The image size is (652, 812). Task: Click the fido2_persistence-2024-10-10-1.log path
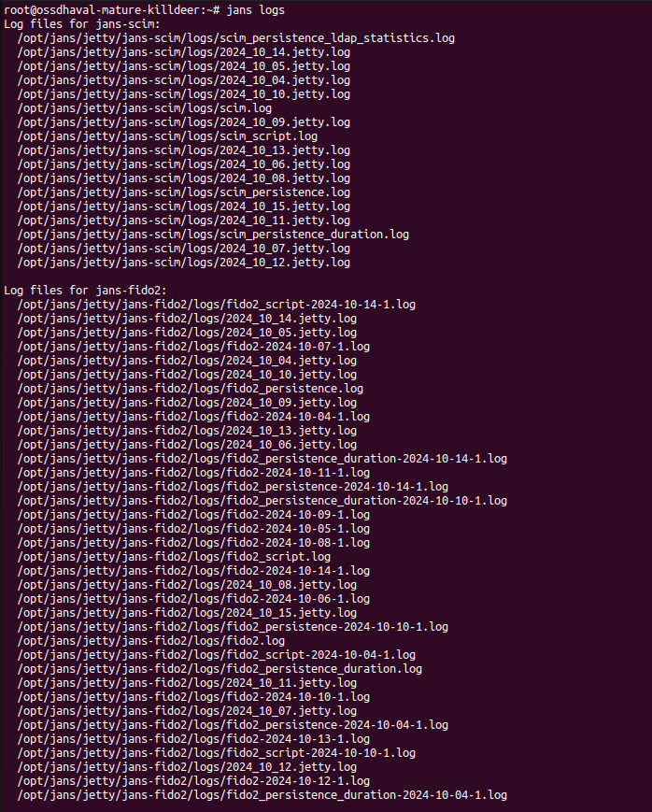(x=233, y=626)
